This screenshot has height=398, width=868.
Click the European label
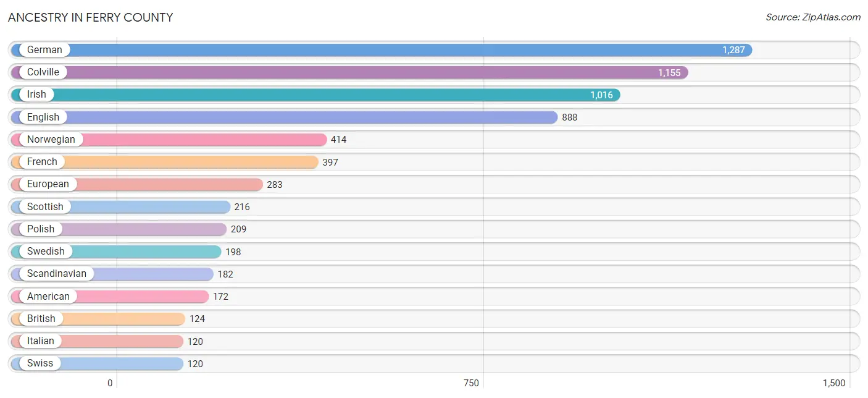click(48, 184)
